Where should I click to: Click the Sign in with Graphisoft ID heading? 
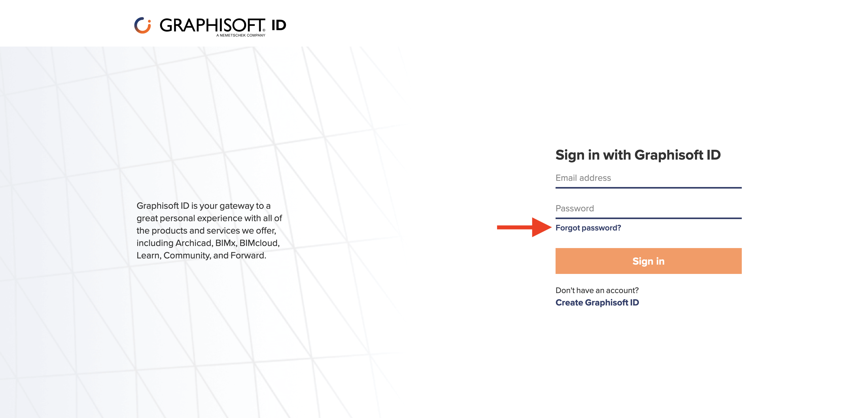[x=638, y=155]
